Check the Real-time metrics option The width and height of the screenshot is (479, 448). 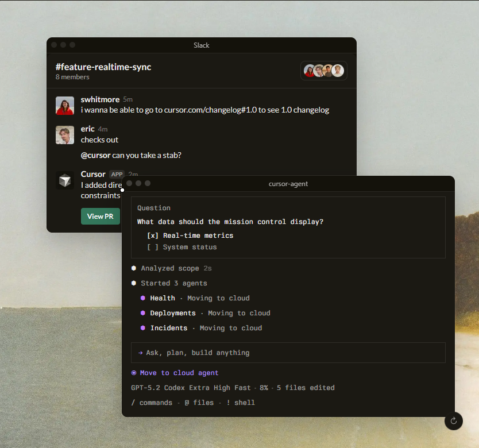[x=190, y=235]
